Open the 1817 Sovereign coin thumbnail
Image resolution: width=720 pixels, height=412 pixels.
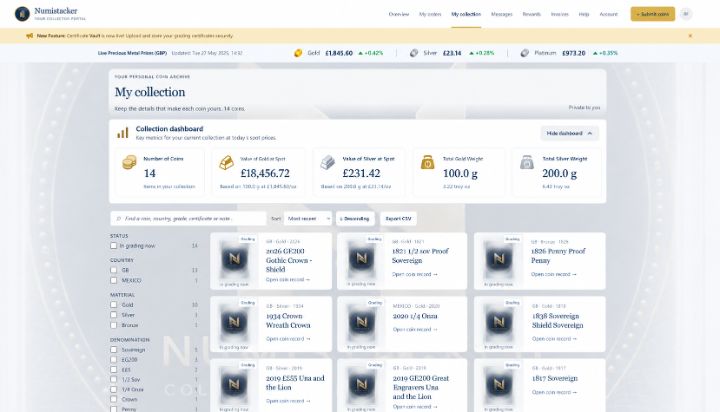coord(499,385)
